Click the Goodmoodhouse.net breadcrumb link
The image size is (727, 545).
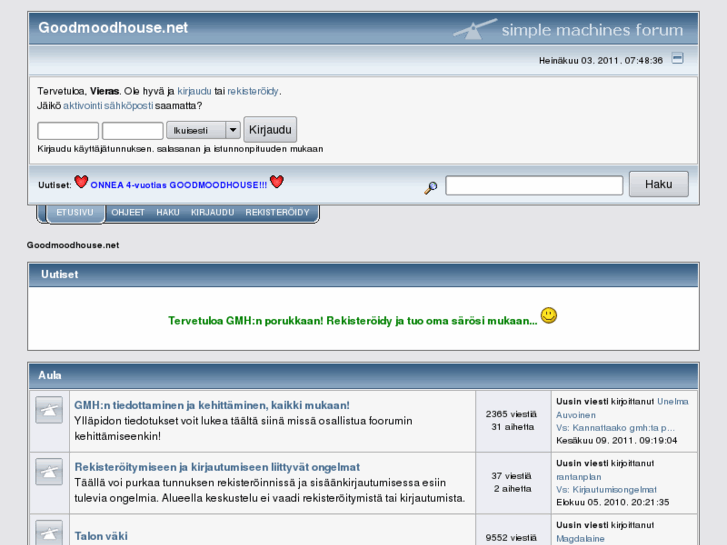click(73, 245)
